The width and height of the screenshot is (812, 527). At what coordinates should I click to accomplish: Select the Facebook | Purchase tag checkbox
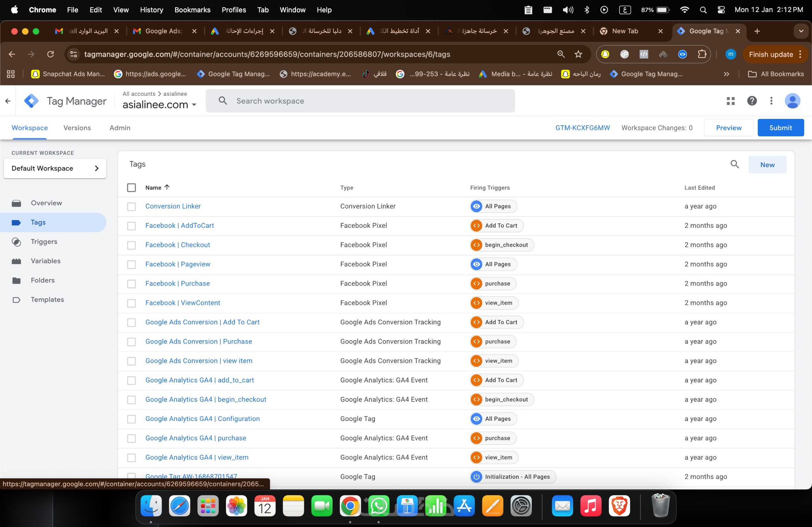pos(131,284)
